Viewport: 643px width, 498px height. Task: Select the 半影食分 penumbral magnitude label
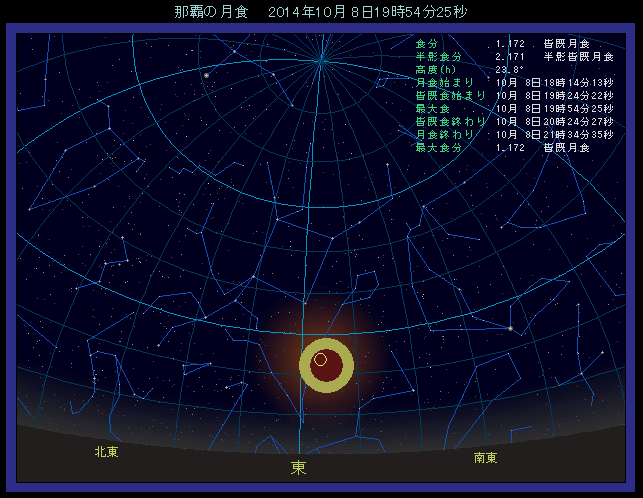438,57
